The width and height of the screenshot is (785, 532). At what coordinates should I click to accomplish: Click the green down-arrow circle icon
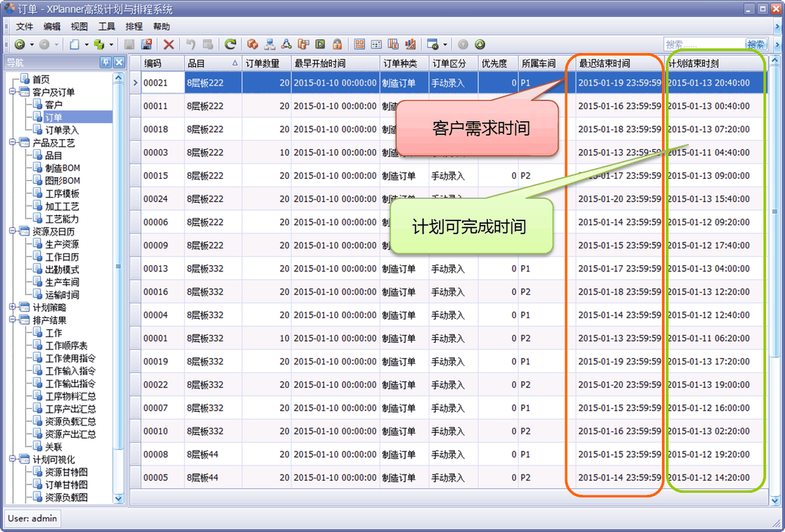[480, 44]
